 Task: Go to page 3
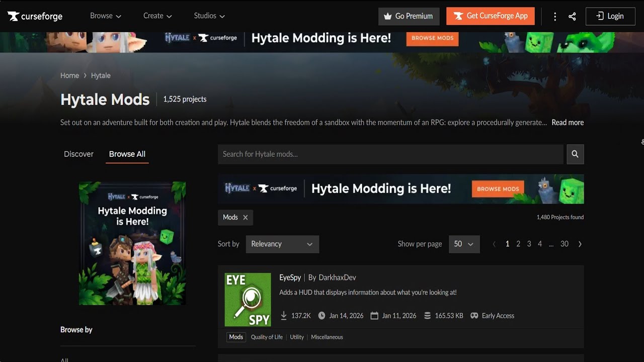(x=529, y=244)
